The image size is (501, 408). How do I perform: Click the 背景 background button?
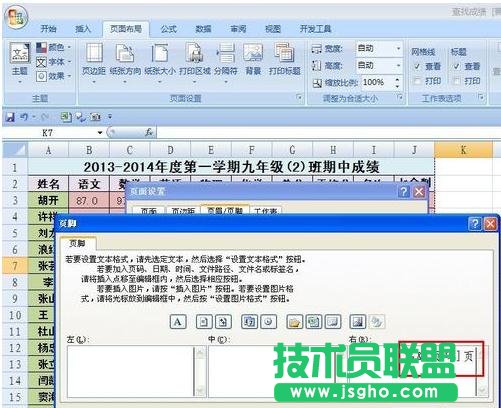coord(253,60)
